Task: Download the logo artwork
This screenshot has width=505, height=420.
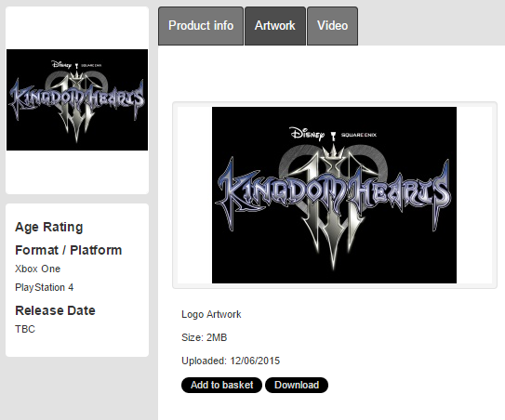Action: (297, 385)
